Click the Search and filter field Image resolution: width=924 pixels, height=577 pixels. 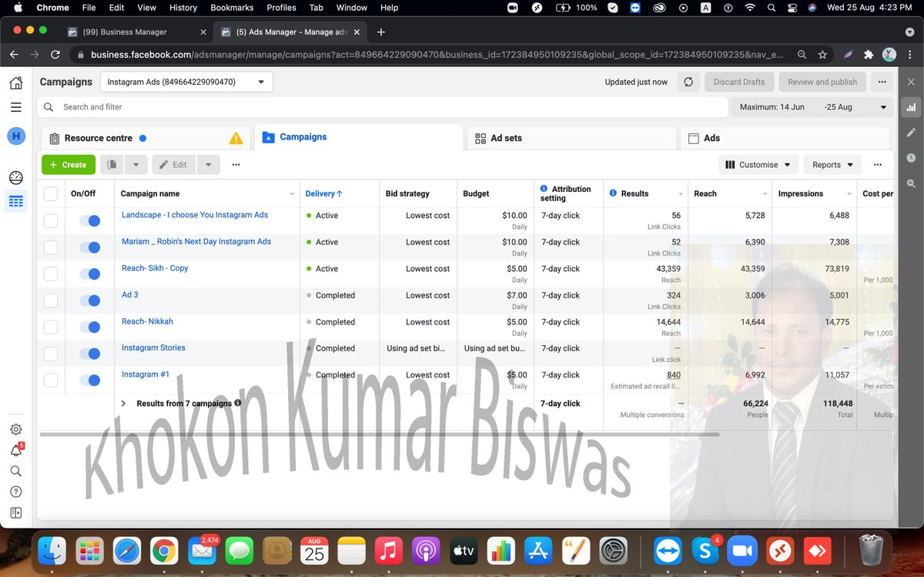(383, 107)
